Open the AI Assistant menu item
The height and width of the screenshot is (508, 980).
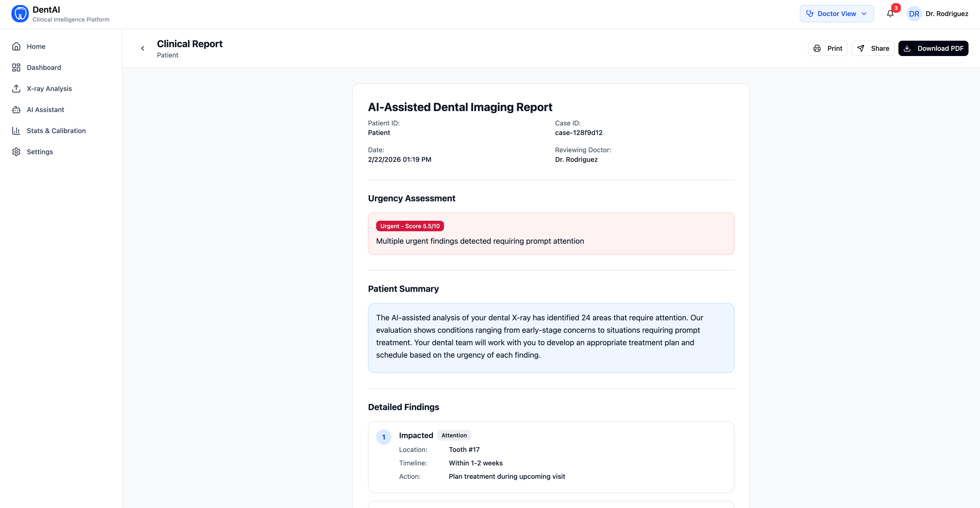click(x=45, y=110)
